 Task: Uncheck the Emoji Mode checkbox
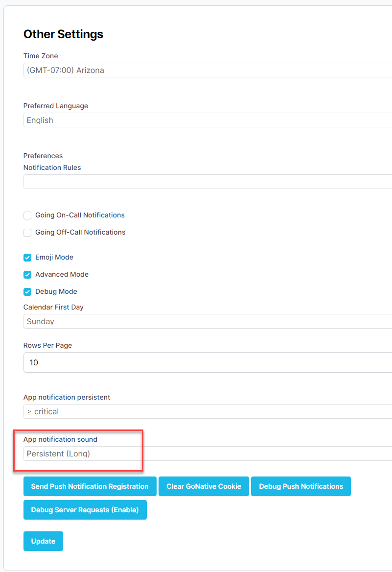(27, 258)
